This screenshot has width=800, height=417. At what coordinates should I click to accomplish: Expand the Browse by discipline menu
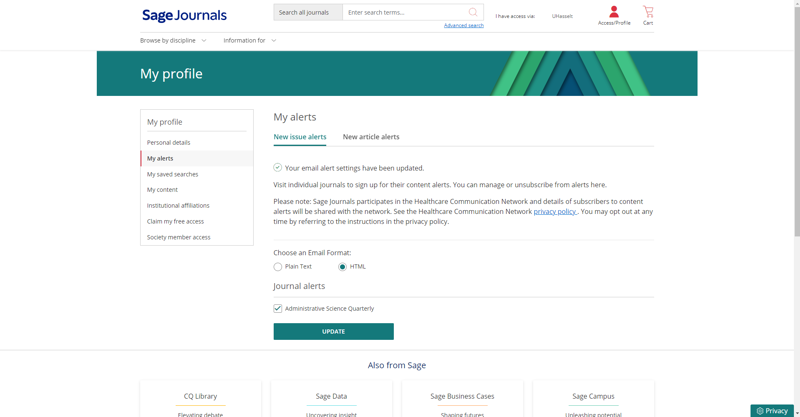click(x=173, y=41)
